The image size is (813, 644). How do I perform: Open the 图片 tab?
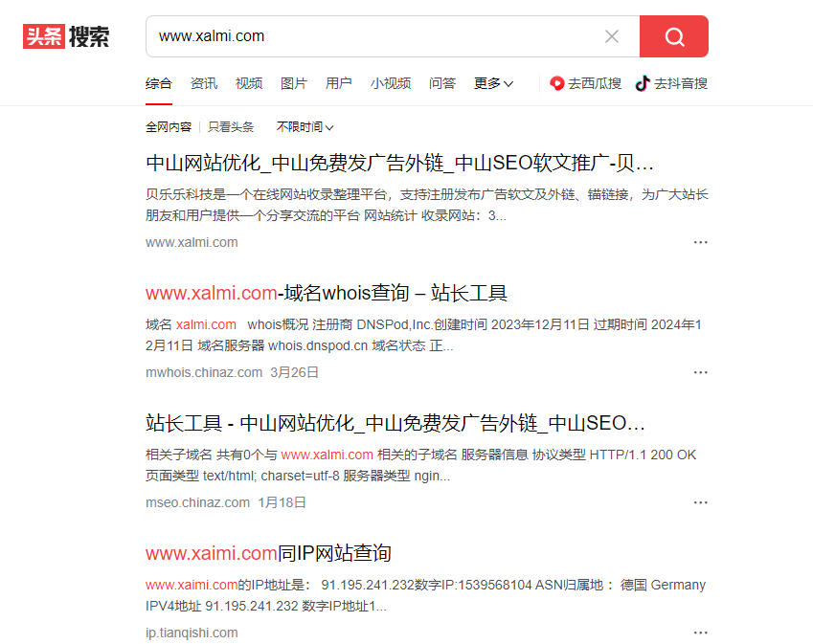tap(294, 83)
